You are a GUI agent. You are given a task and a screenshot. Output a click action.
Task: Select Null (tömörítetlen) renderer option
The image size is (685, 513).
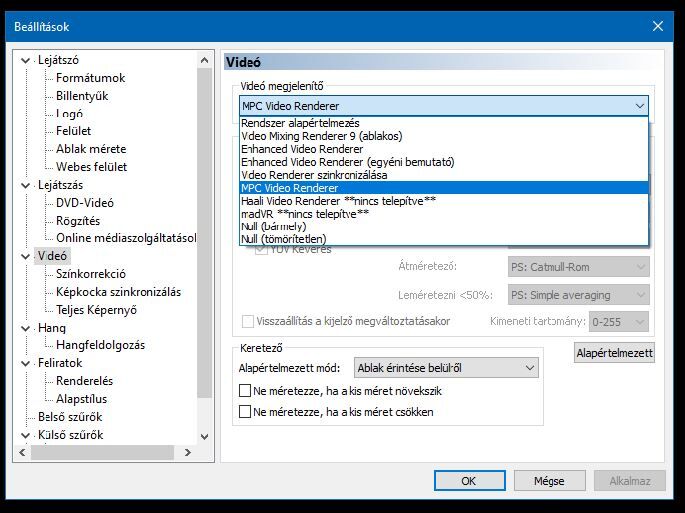[444, 239]
